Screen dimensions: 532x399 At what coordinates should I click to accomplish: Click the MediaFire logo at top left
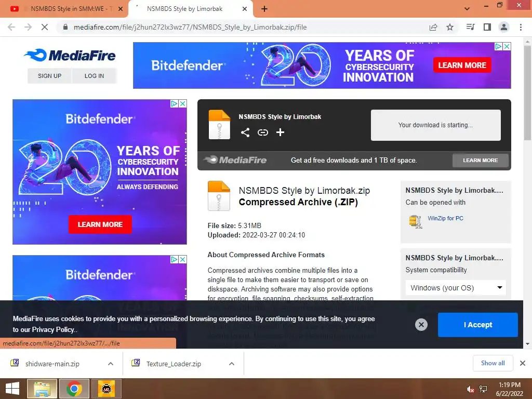pos(70,55)
